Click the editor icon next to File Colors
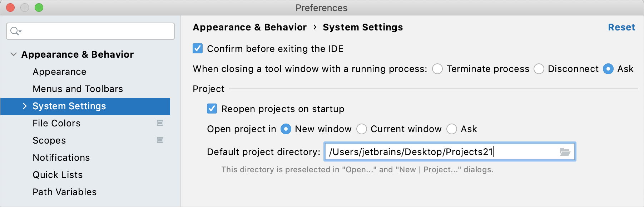The image size is (644, 207). 160,123
